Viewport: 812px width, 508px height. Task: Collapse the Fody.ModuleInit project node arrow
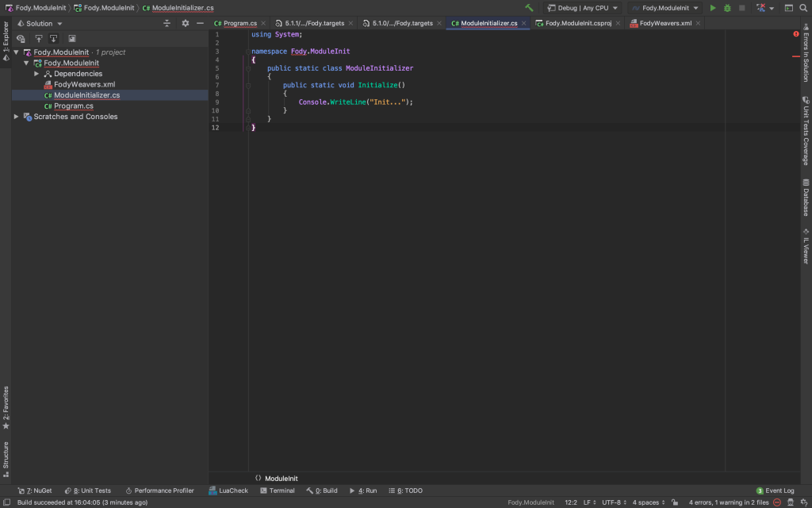26,63
